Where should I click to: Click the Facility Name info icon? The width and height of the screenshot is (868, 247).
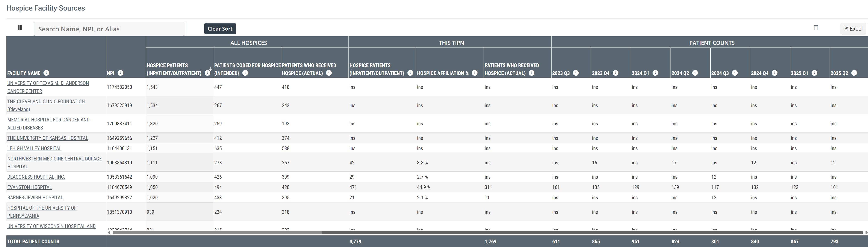[x=46, y=73]
